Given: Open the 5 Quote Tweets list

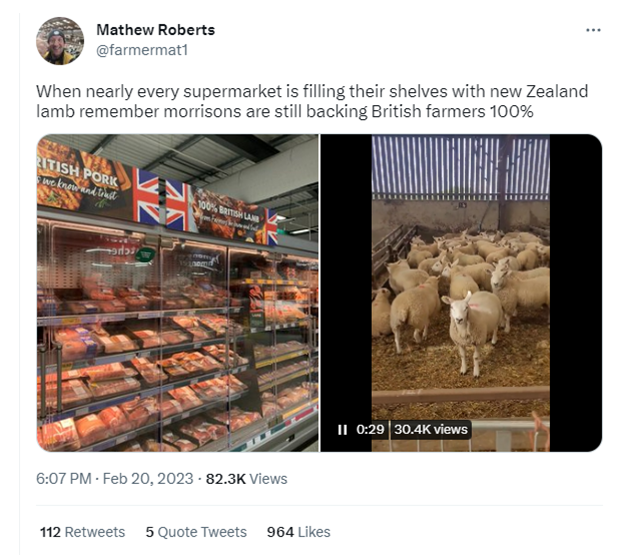Looking at the screenshot, I should coord(195,532).
